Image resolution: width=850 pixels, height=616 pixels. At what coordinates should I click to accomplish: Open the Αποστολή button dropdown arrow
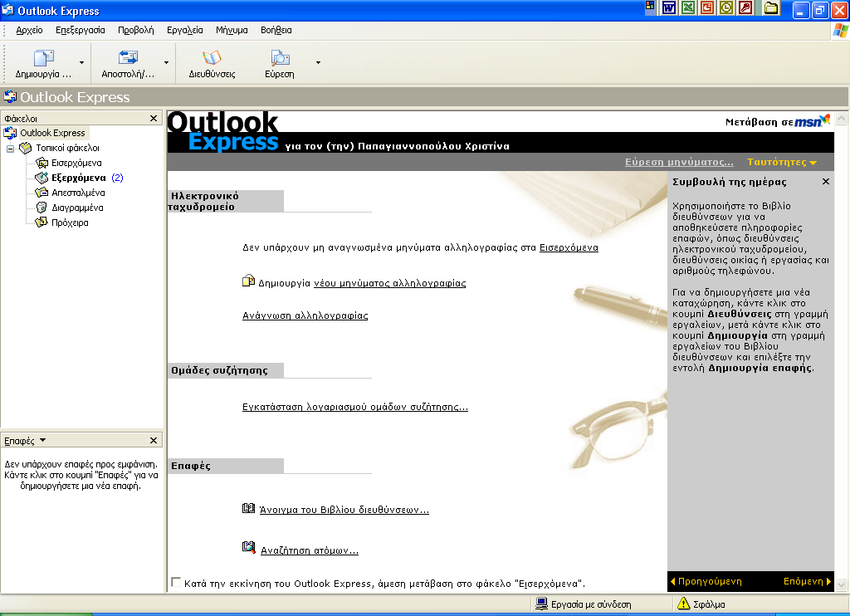click(166, 63)
